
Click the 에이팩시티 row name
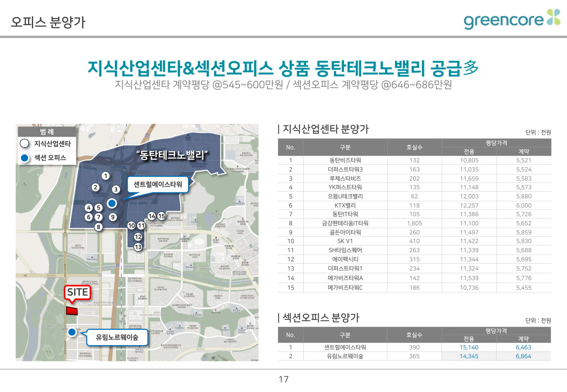tap(345, 259)
